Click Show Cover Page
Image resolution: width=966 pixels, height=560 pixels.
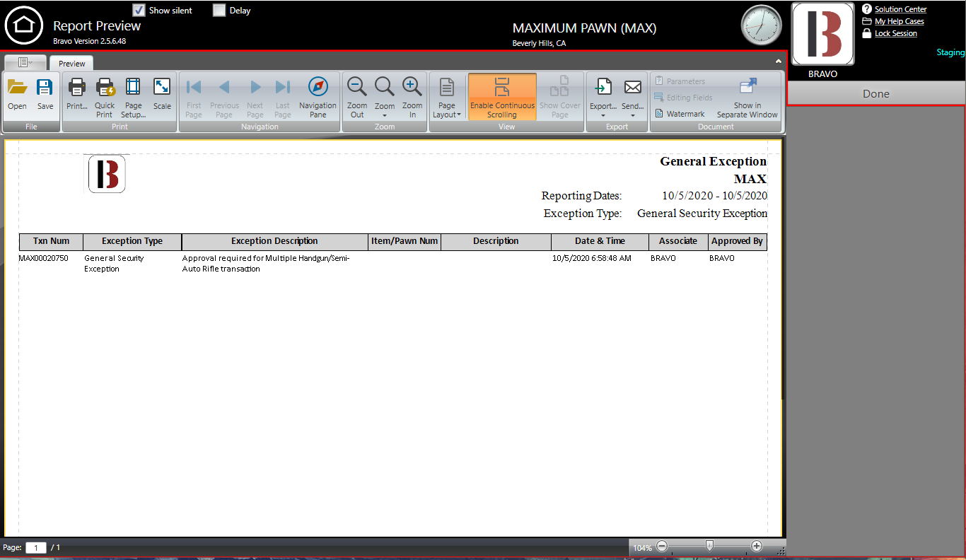(x=559, y=98)
